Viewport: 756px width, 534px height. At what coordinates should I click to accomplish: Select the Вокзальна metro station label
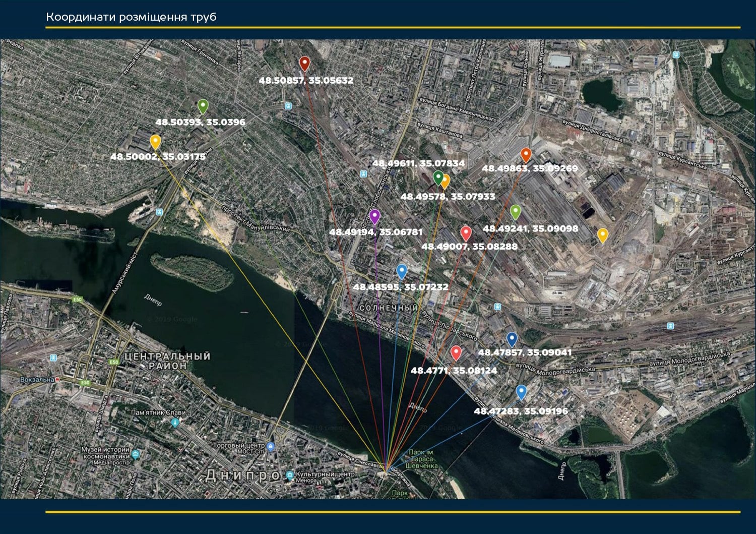click(x=37, y=380)
